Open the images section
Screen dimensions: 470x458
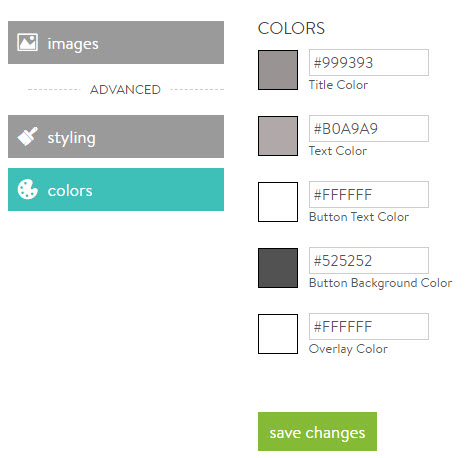point(116,42)
